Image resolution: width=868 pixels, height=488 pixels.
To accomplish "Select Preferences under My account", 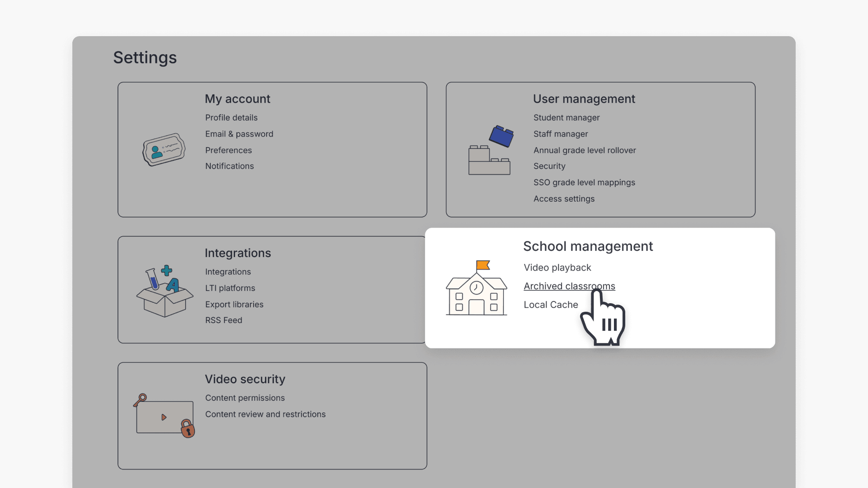I will click(x=228, y=150).
